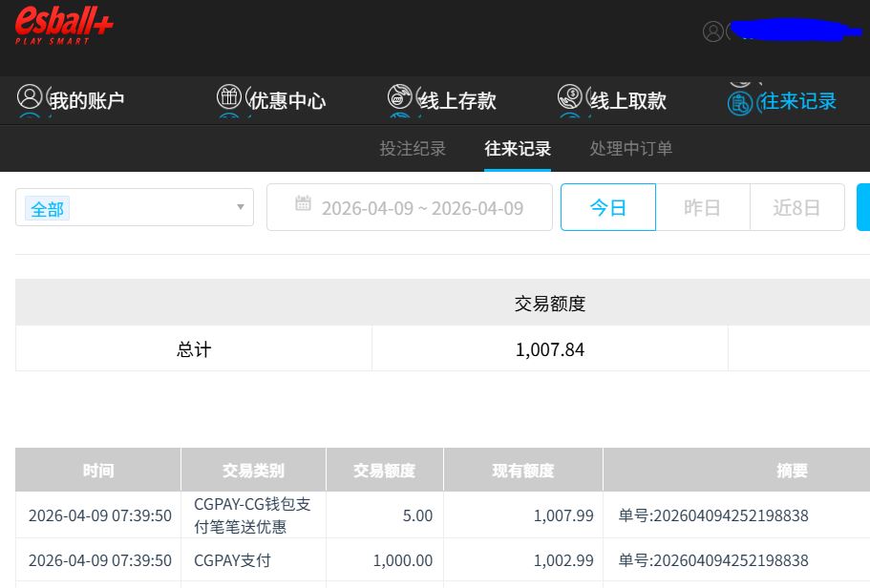Click the dropdown arrow beside 全部
The height and width of the screenshot is (588, 870).
pyautogui.click(x=241, y=207)
